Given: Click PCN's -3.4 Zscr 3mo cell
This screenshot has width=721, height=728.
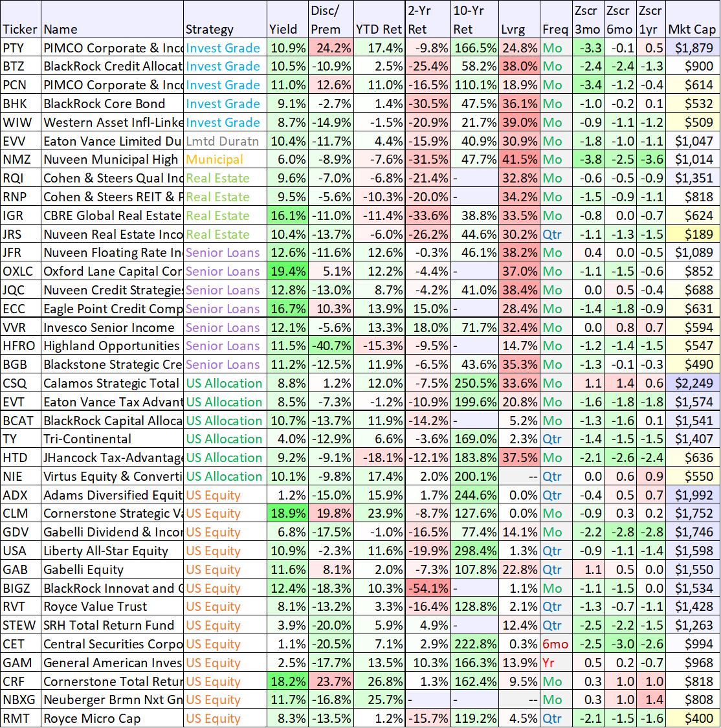Looking at the screenshot, I should click(587, 85).
